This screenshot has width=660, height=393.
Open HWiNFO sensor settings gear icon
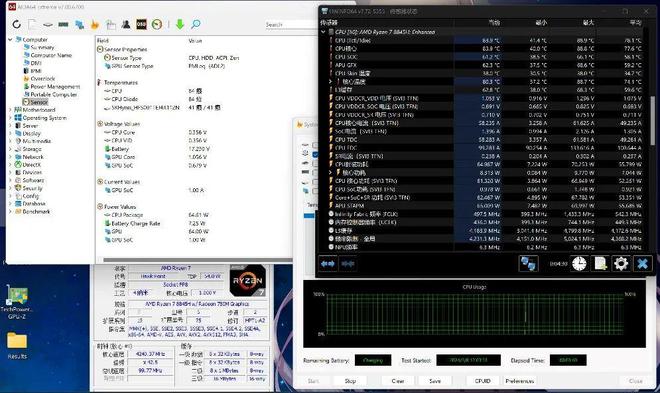pos(621,264)
